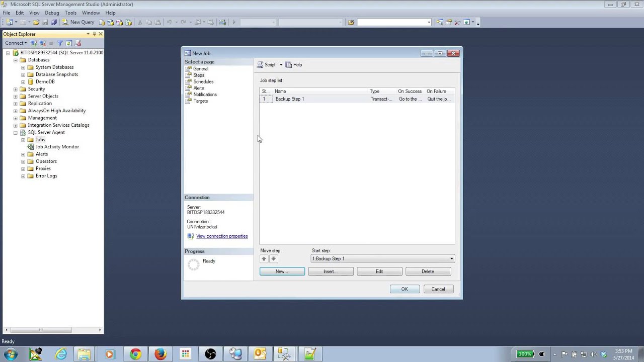Click the Insert... button
This screenshot has width=644, height=362.
(331, 271)
